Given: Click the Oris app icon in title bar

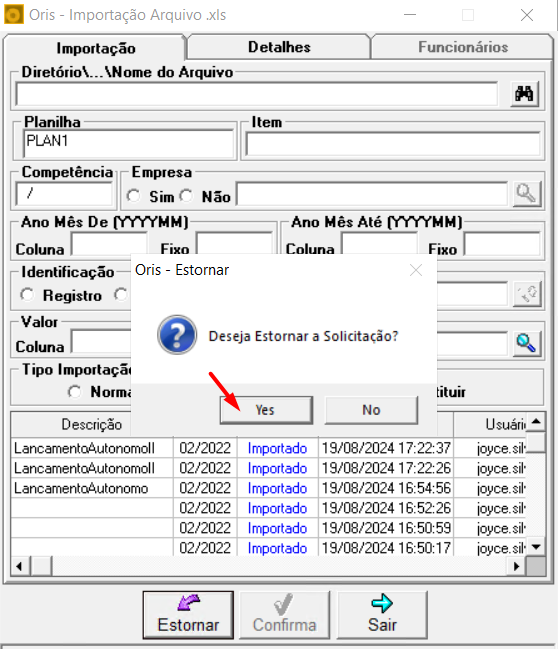Looking at the screenshot, I should 13,15.
